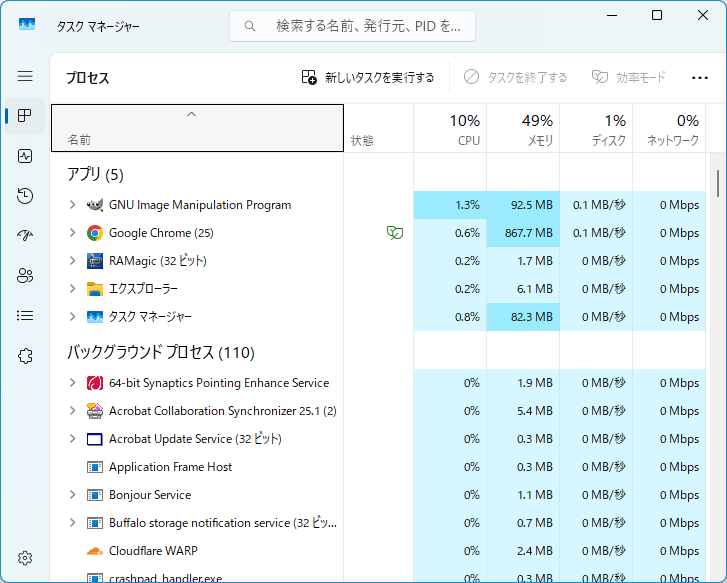
Task: Open the Details page list icon
Action: coord(25,316)
